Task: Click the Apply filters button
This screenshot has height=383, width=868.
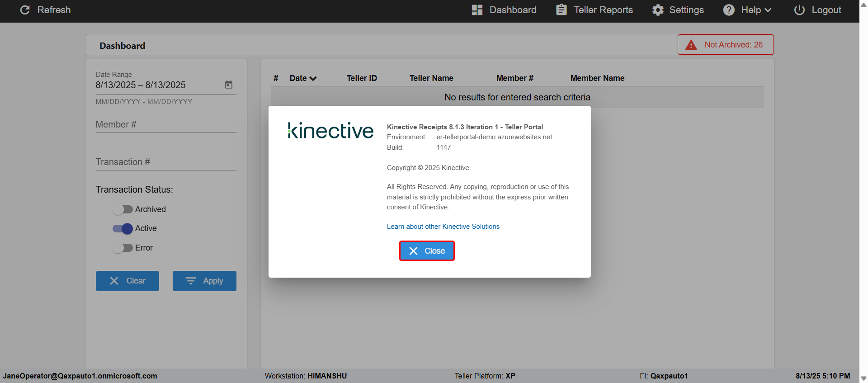Action: 204,281
